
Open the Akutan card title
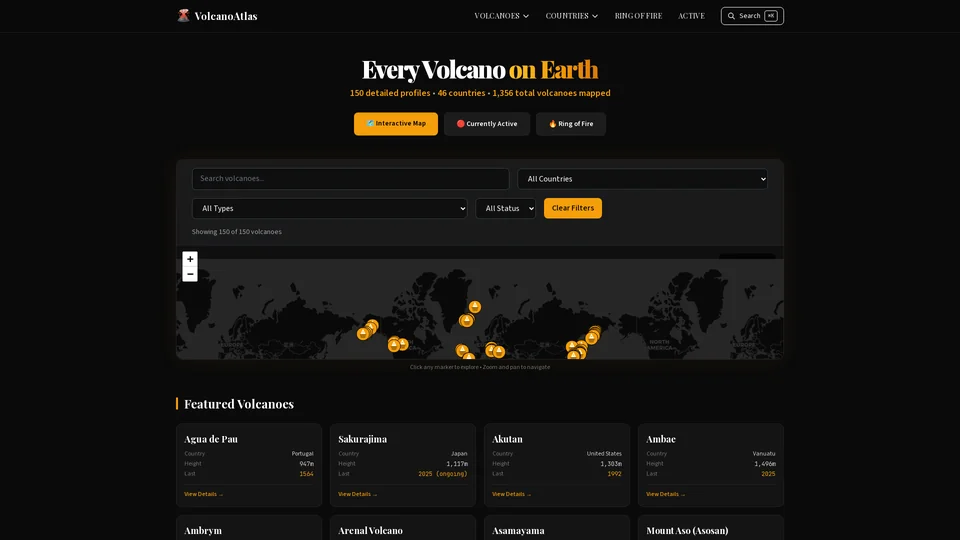point(508,439)
